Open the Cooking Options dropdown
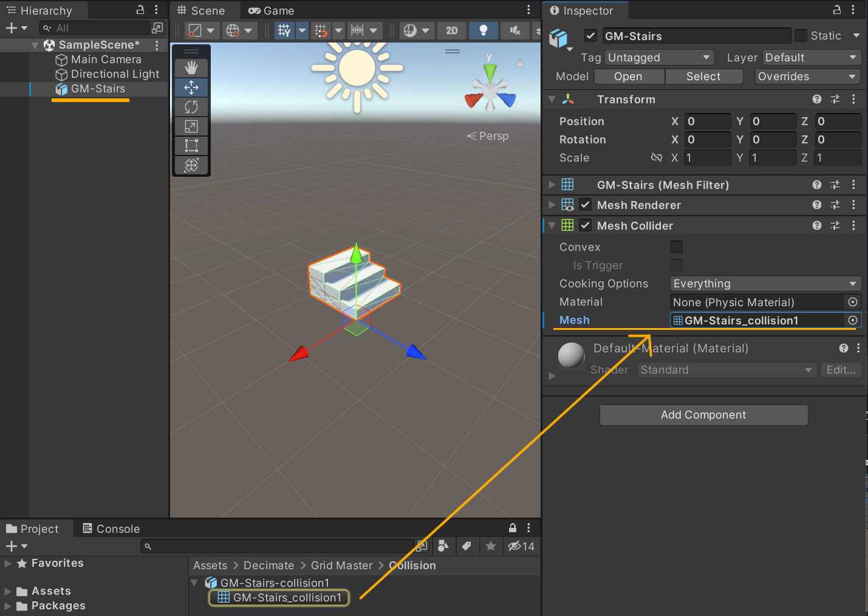This screenshot has width=868, height=616. 765,283
